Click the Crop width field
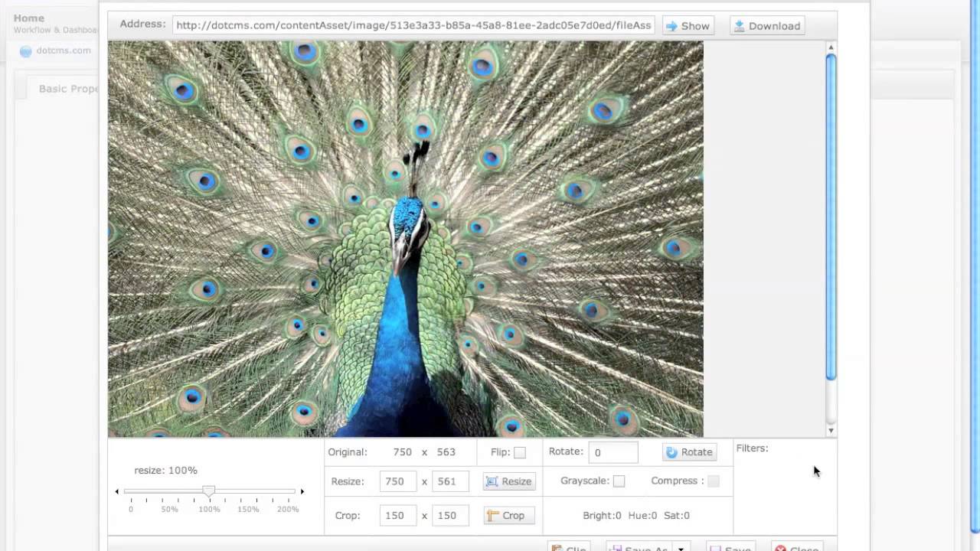The width and height of the screenshot is (980, 551). (x=398, y=516)
